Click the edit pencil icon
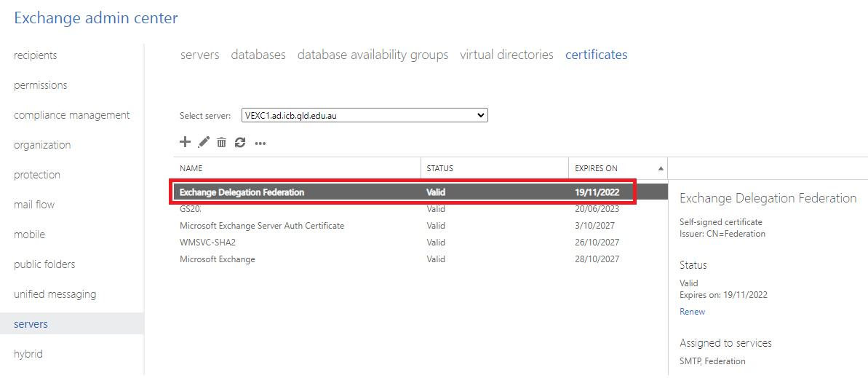Viewport: 868px width, 378px height. click(204, 143)
